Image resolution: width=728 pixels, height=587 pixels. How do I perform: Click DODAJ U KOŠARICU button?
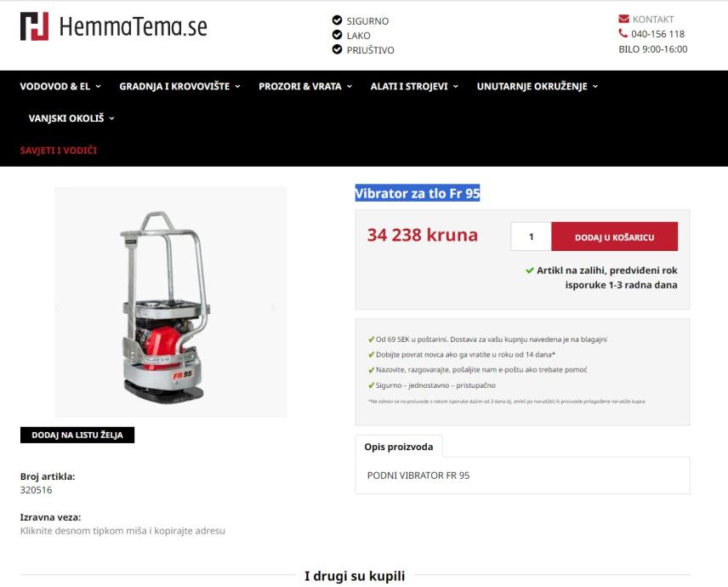click(614, 237)
